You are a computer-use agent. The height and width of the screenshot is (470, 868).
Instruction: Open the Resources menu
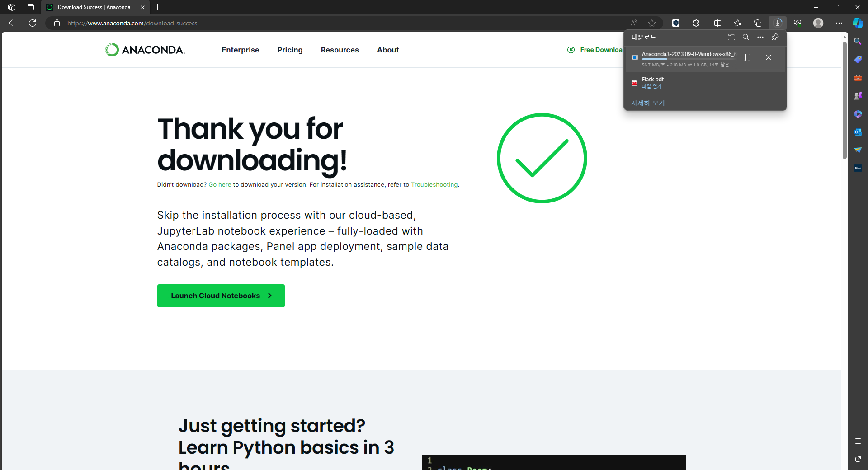(x=340, y=50)
